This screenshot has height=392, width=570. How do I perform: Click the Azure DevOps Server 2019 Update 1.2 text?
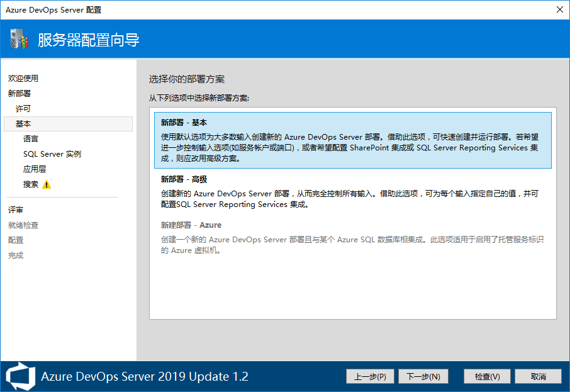click(145, 376)
